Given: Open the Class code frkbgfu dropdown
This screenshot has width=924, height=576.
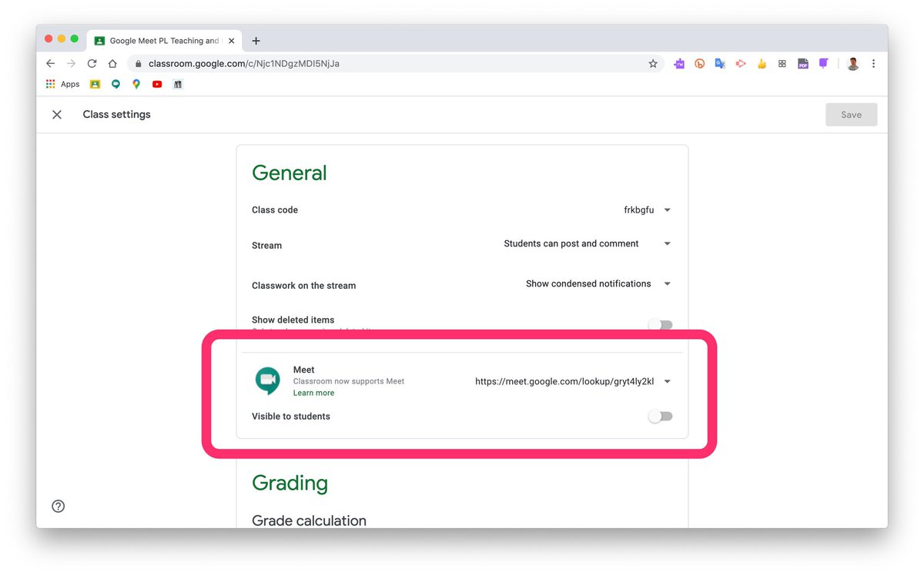Looking at the screenshot, I should coord(667,210).
